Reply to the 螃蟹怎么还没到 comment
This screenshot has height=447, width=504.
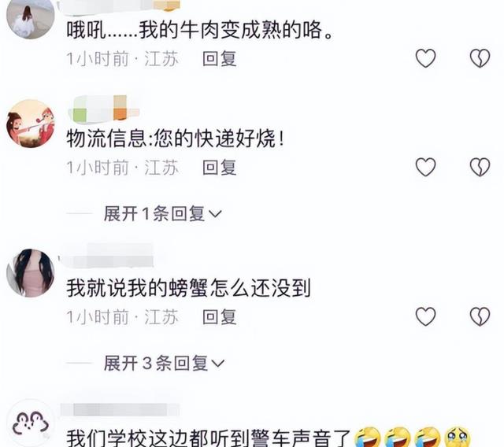(220, 317)
